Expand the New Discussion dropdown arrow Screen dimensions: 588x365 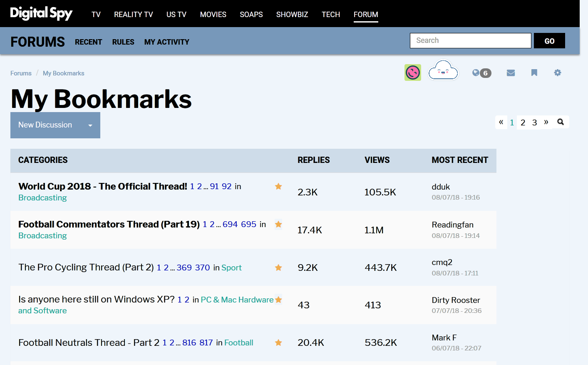pyautogui.click(x=90, y=125)
